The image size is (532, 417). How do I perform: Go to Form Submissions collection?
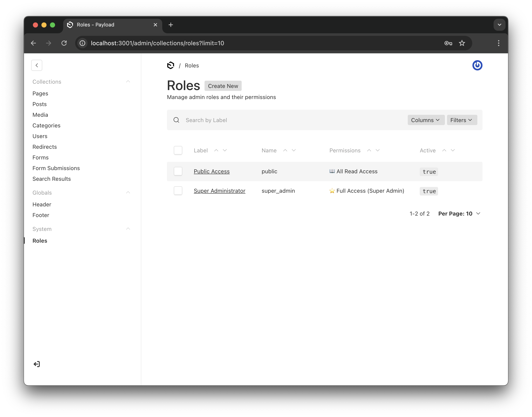coord(56,168)
